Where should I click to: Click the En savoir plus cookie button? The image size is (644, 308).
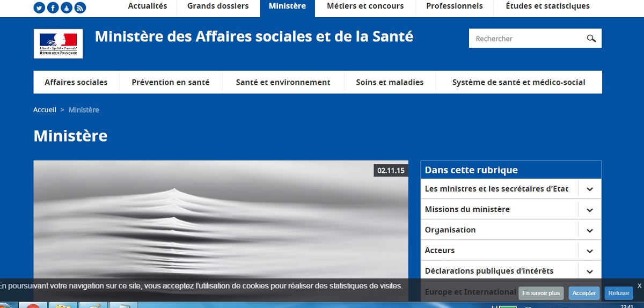pos(541,293)
